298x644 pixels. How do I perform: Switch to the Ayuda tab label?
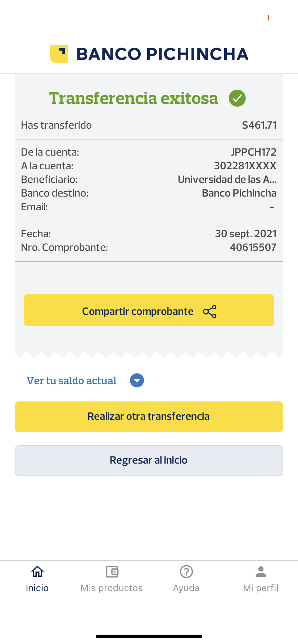pyautogui.click(x=186, y=588)
